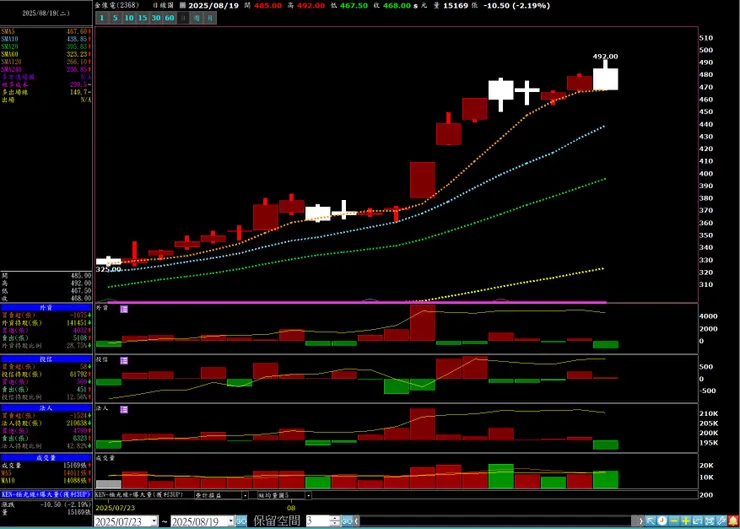
Task: Select the 10-minute timeframe button
Action: pos(129,18)
